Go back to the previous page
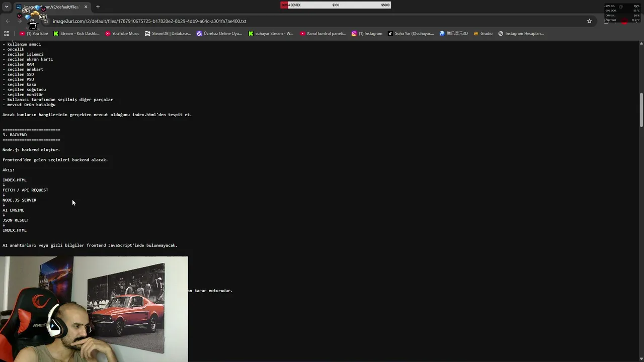The width and height of the screenshot is (644, 362). point(8,21)
